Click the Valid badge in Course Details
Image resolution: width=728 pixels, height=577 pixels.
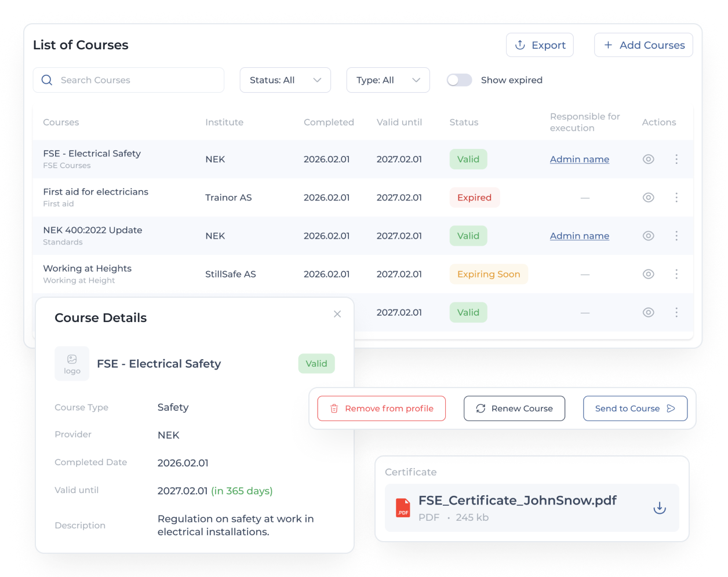316,364
